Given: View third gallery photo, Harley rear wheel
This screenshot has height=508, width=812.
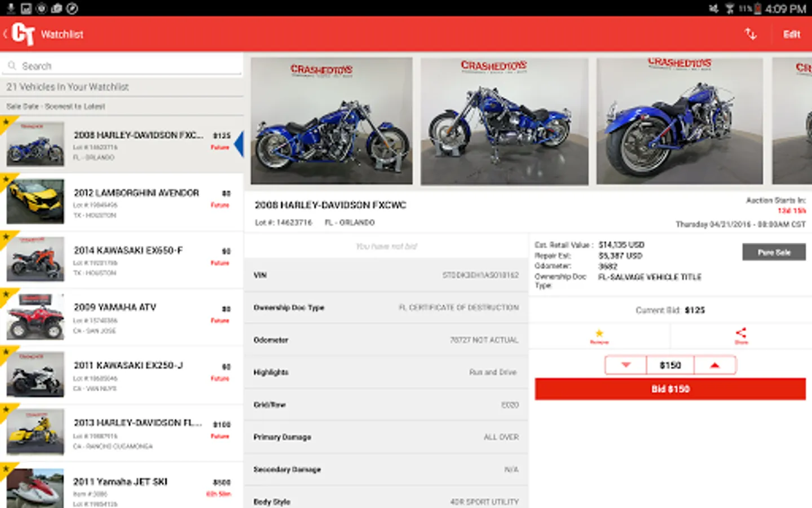Looking at the screenshot, I should [x=679, y=121].
